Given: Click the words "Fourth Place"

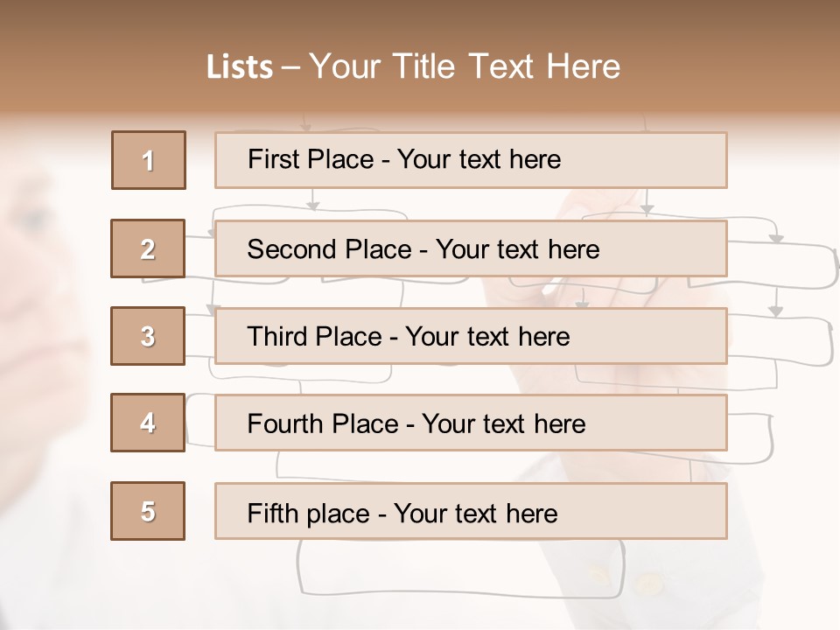Looking at the screenshot, I should click(x=323, y=423).
